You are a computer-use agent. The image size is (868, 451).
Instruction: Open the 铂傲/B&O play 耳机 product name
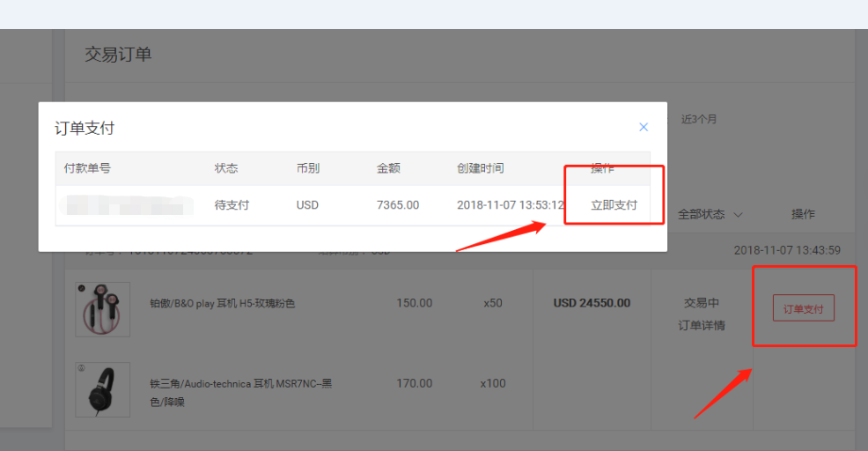222,304
